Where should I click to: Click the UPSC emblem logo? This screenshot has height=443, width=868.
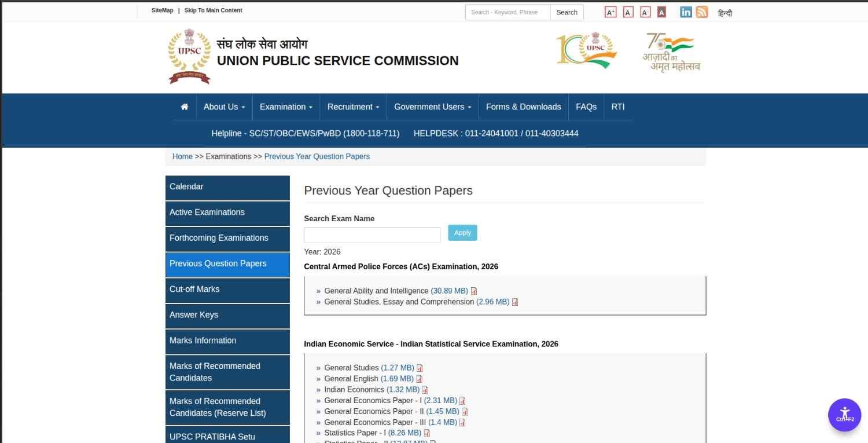tap(189, 57)
